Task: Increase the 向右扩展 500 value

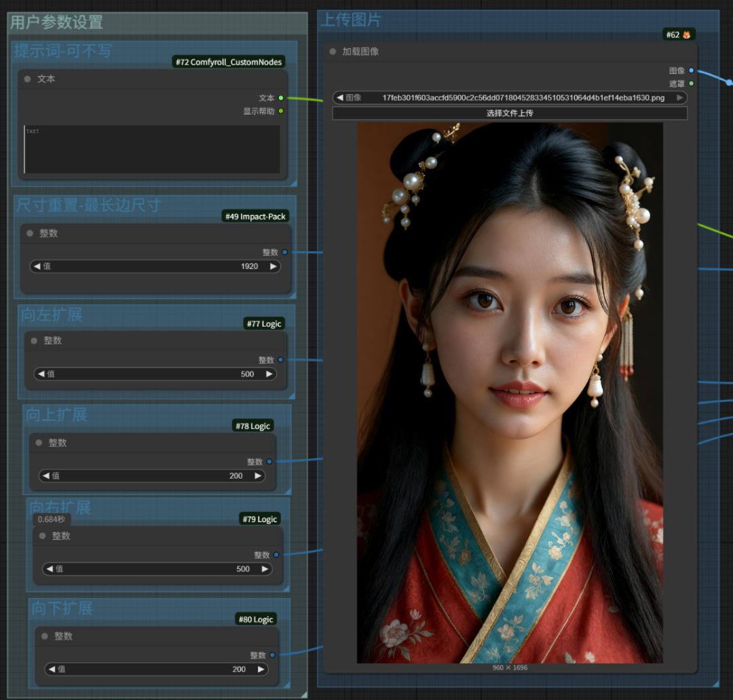Action: (265, 568)
